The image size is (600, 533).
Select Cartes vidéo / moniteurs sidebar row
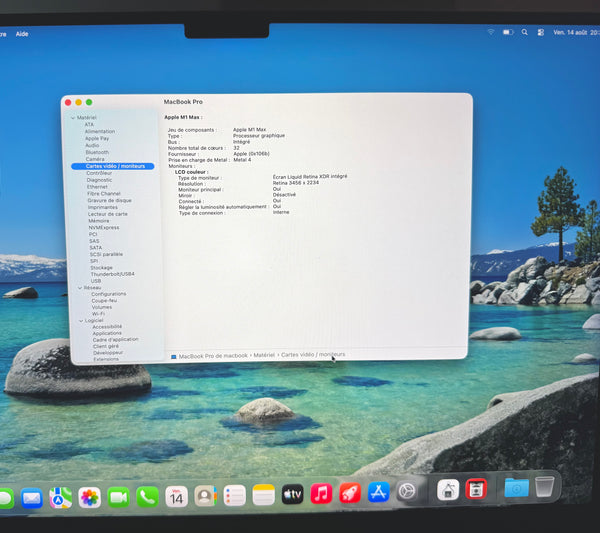point(113,166)
